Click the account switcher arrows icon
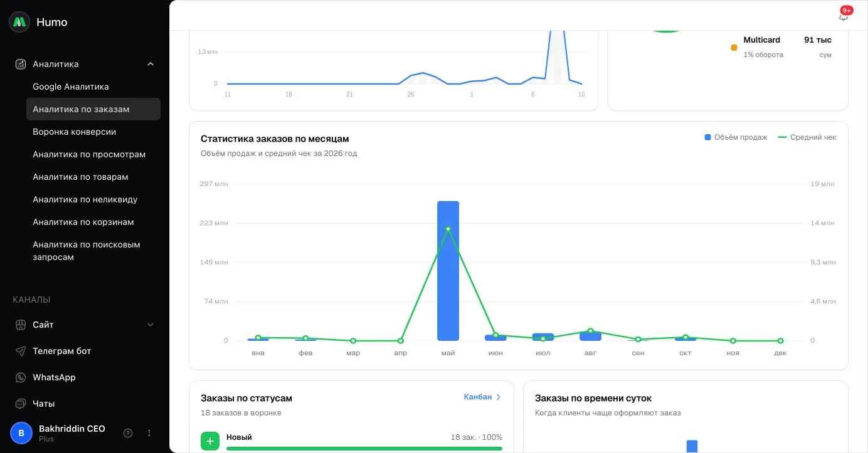Image resolution: width=868 pixels, height=453 pixels. 149,433
